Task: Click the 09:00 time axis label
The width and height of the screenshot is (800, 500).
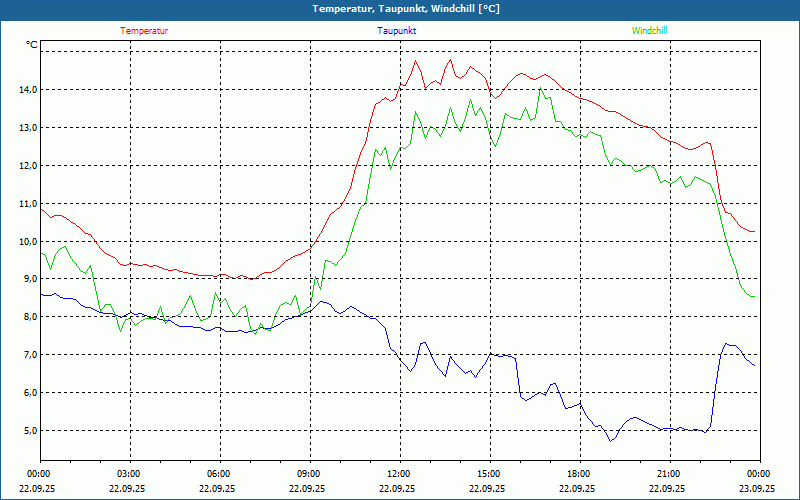Action: click(309, 474)
